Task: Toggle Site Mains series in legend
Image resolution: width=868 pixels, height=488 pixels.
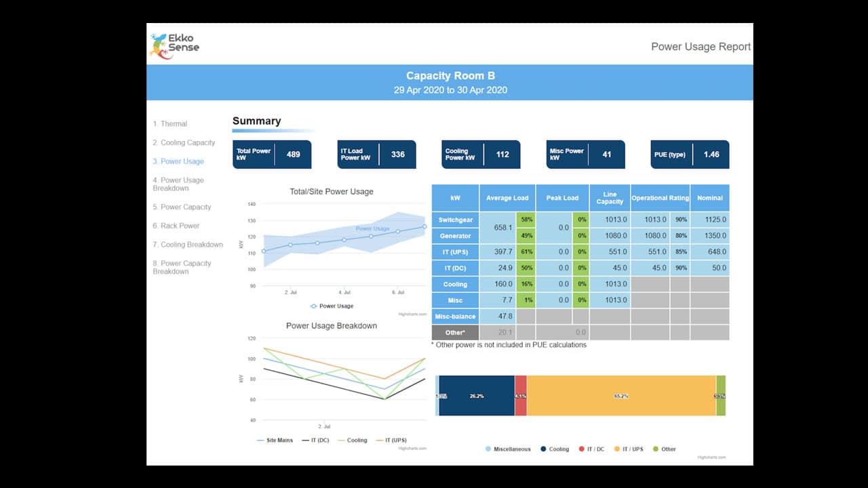Action: tap(275, 441)
